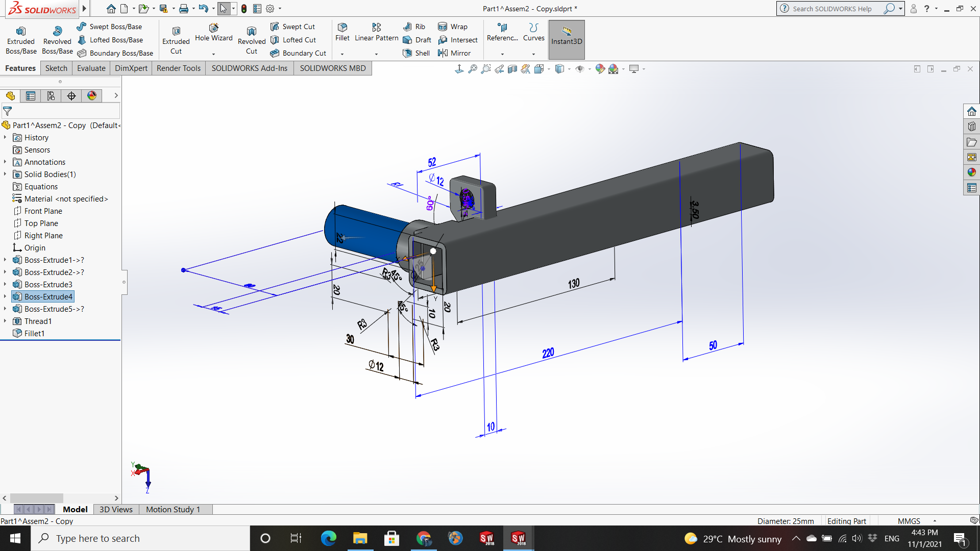
Task: Click the Edit Appearance color ball
Action: [600, 69]
